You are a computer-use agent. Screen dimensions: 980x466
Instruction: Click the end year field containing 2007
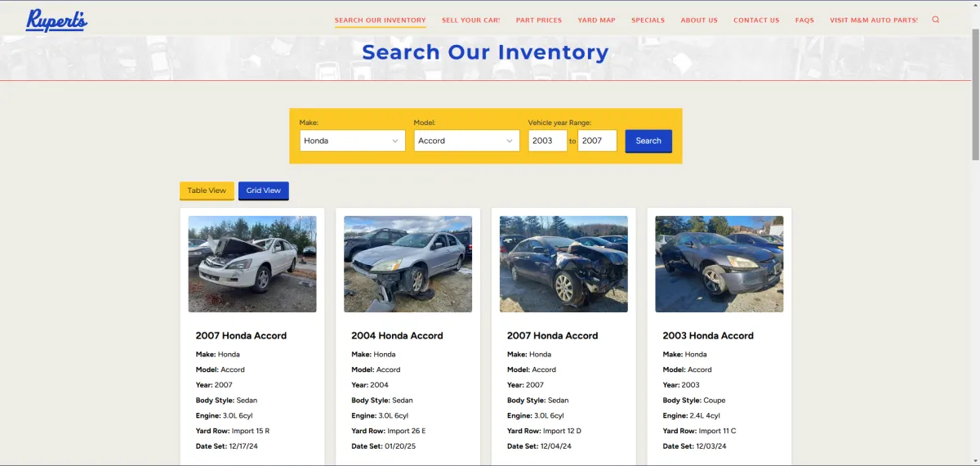point(597,141)
